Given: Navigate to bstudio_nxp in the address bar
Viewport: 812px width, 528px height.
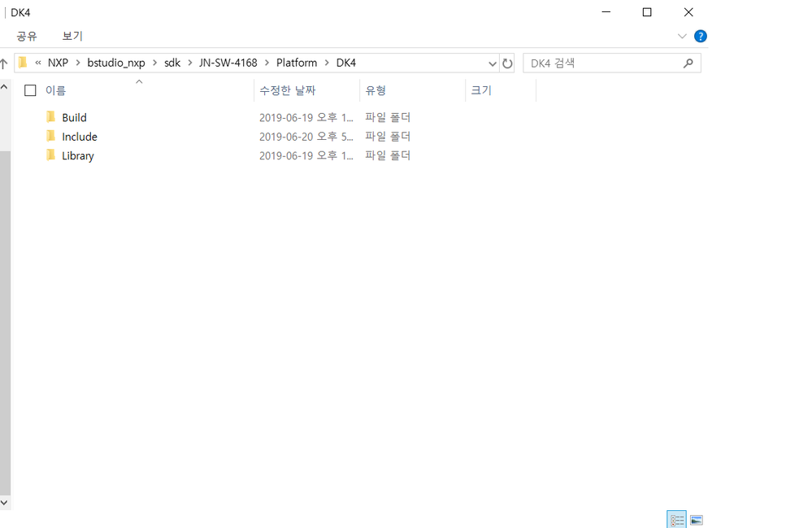Looking at the screenshot, I should coord(116,63).
